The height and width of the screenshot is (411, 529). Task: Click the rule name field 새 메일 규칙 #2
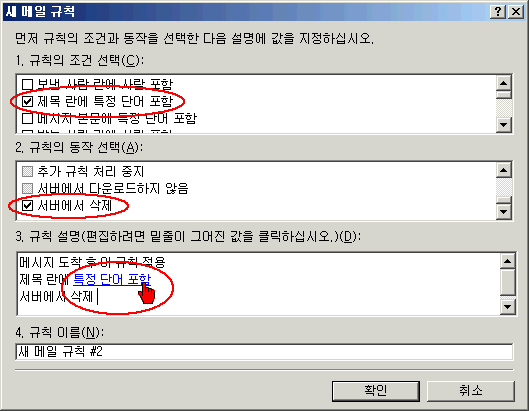click(x=264, y=352)
